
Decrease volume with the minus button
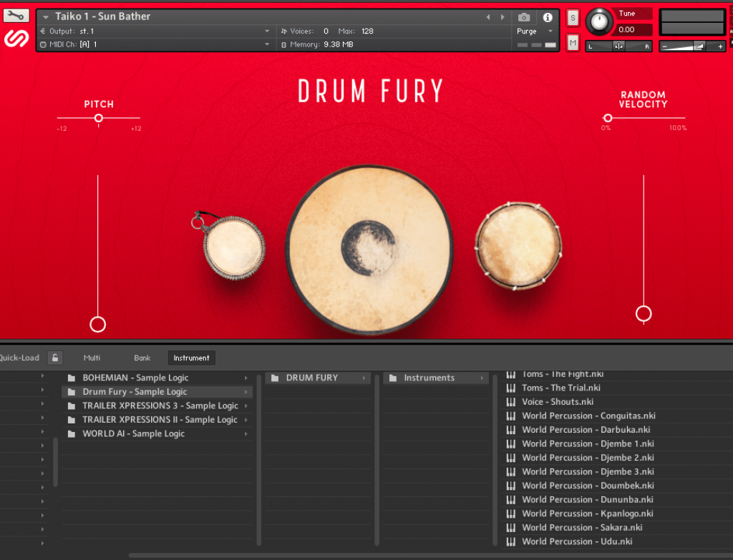point(664,46)
